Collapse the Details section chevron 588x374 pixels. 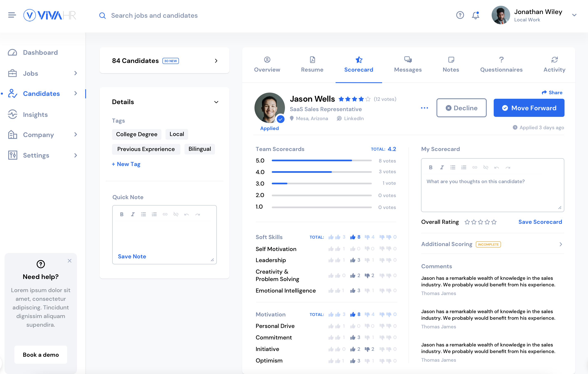point(216,102)
